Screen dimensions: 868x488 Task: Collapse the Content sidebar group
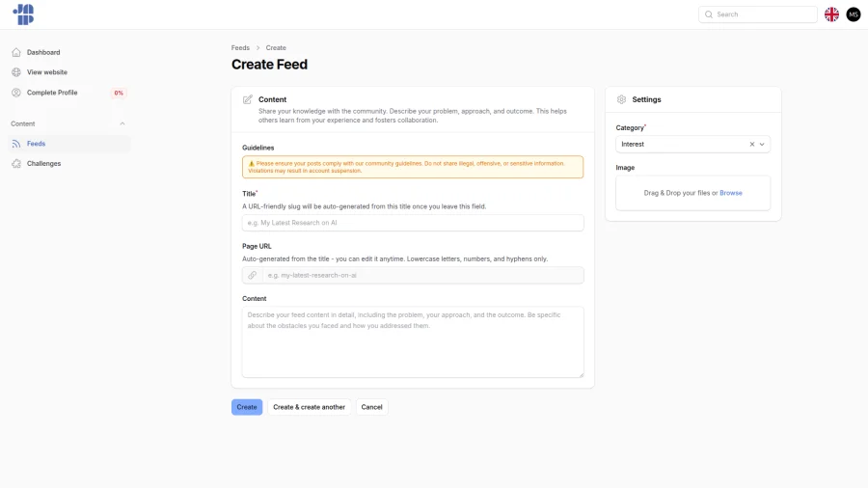(x=122, y=124)
